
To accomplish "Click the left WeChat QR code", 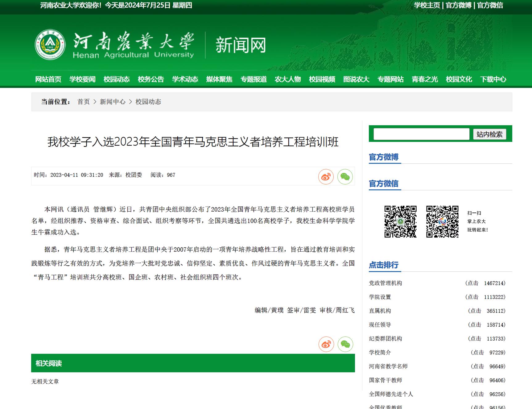I will click(x=400, y=221).
